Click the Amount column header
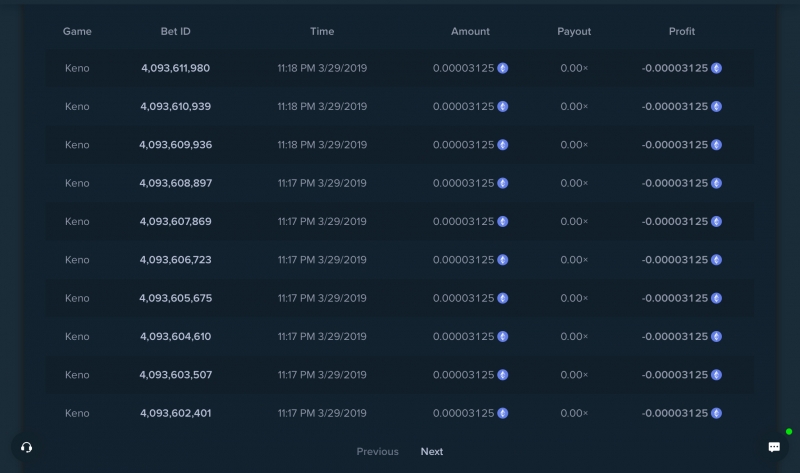This screenshot has height=473, width=800. (470, 32)
